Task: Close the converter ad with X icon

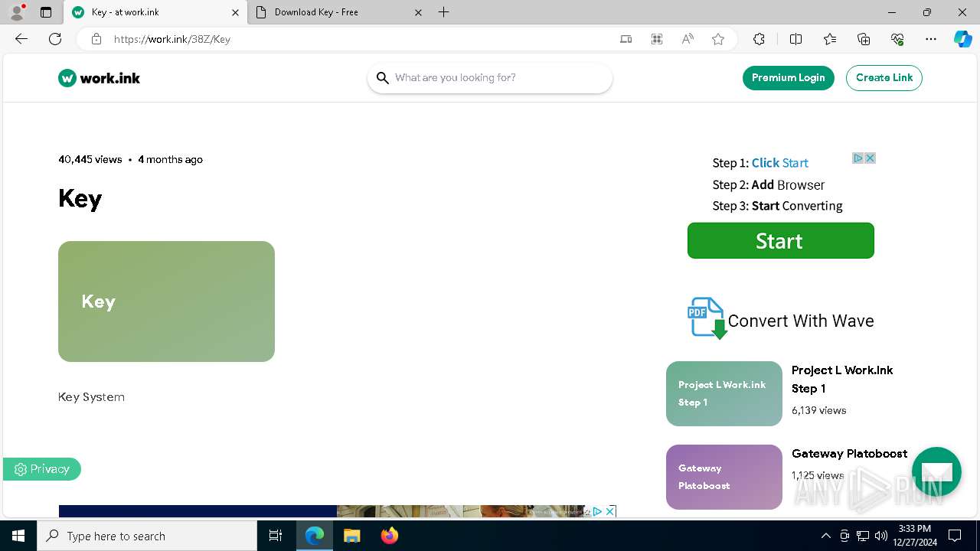Action: tap(870, 158)
